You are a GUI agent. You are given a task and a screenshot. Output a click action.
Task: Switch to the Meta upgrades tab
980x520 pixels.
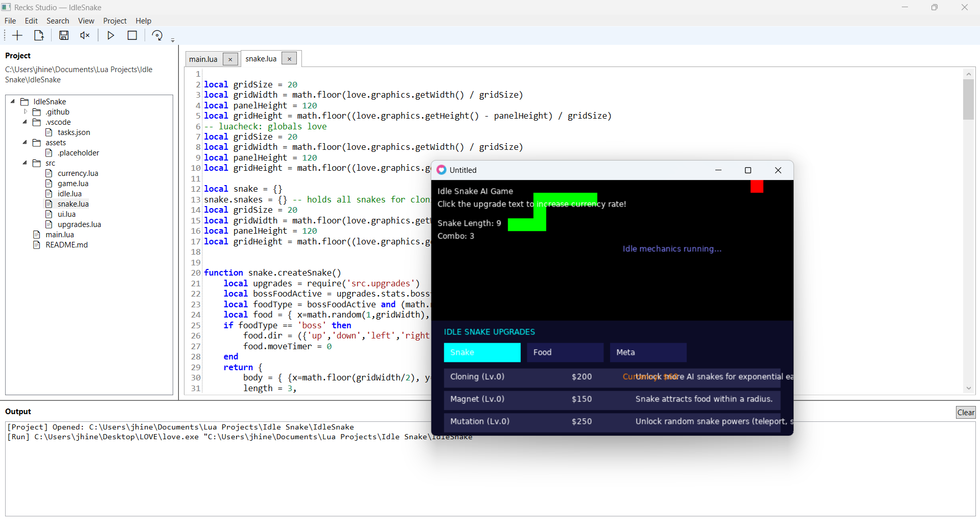[x=648, y=352]
